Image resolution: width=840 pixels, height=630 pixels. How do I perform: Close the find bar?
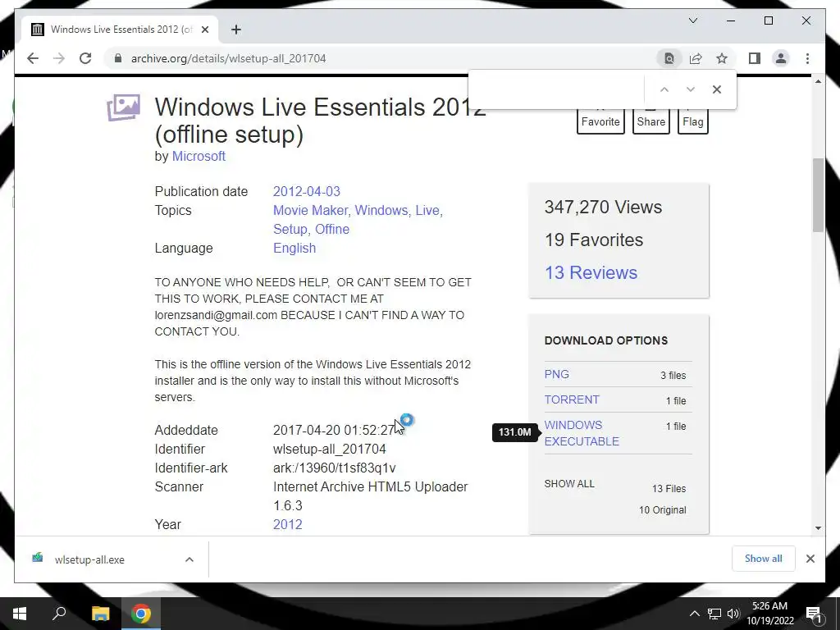pyautogui.click(x=717, y=89)
